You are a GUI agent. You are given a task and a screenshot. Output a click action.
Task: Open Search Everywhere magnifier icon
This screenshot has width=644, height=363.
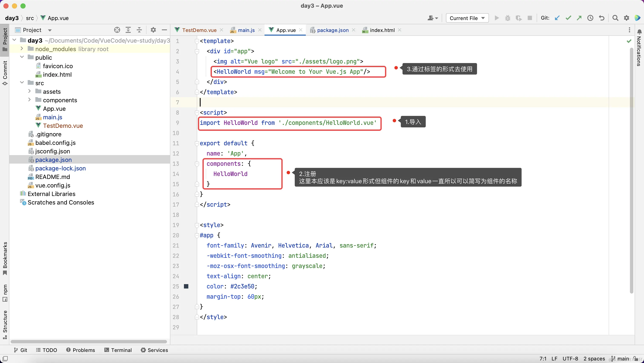(x=615, y=18)
